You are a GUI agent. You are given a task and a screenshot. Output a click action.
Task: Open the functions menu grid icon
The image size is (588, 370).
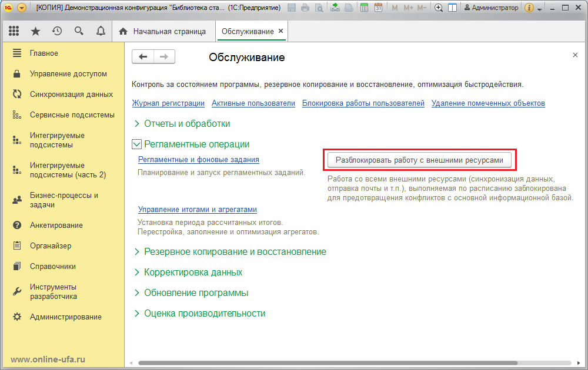[x=14, y=31]
